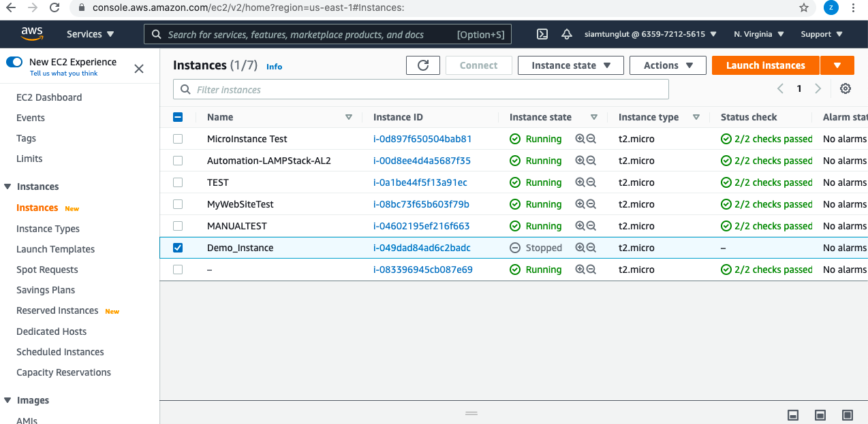Zoom out filter for TEST row state

point(591,182)
